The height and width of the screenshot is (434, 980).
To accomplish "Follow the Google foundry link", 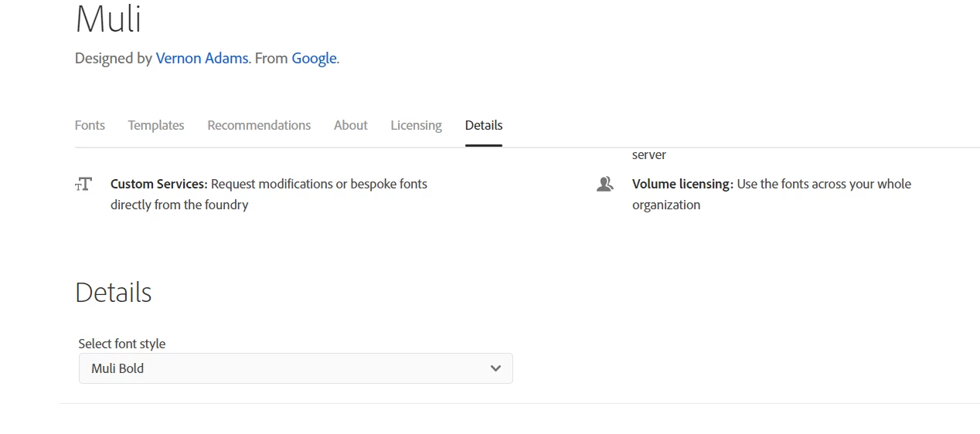I will 314,58.
